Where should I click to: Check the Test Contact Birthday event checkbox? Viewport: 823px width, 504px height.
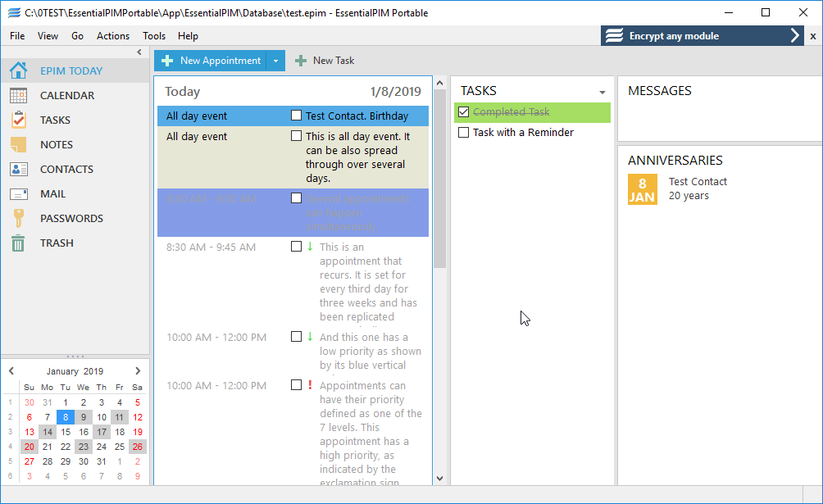(x=297, y=115)
